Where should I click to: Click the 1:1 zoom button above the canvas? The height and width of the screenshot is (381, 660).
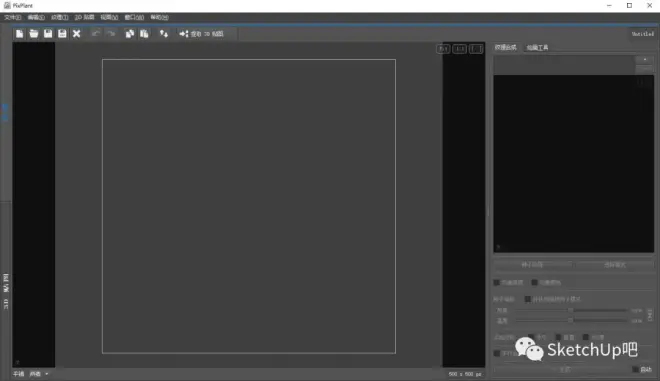(460, 49)
